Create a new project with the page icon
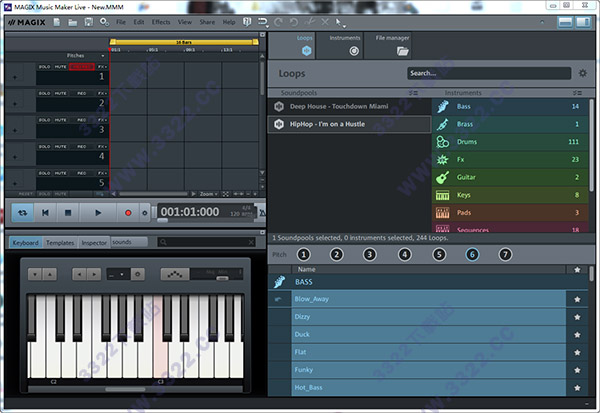The height and width of the screenshot is (413, 600). 57,22
